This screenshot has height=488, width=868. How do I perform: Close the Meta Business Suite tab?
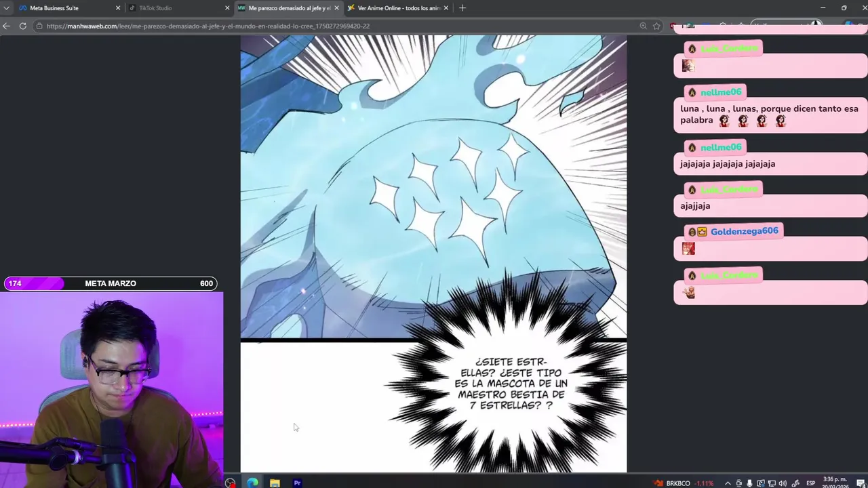click(x=118, y=8)
